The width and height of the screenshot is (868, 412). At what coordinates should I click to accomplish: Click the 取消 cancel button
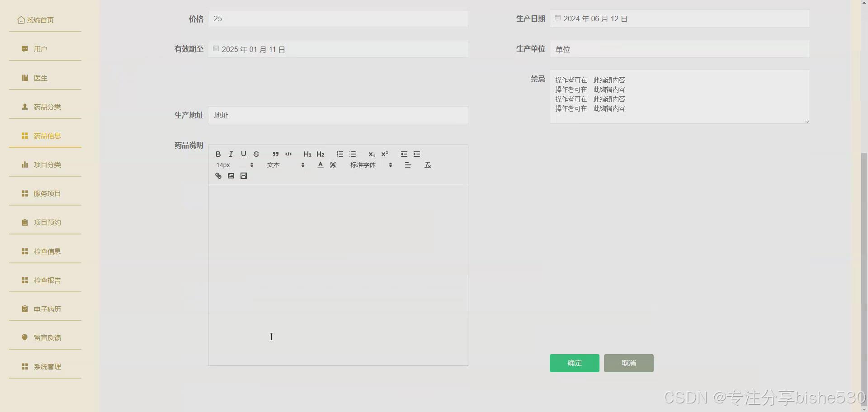629,363
